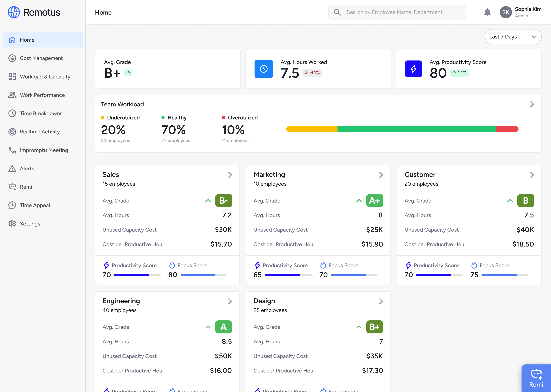Image resolution: width=551 pixels, height=392 pixels.
Task: Click Engineering Avg. Grade up caret
Action: pyautogui.click(x=208, y=327)
